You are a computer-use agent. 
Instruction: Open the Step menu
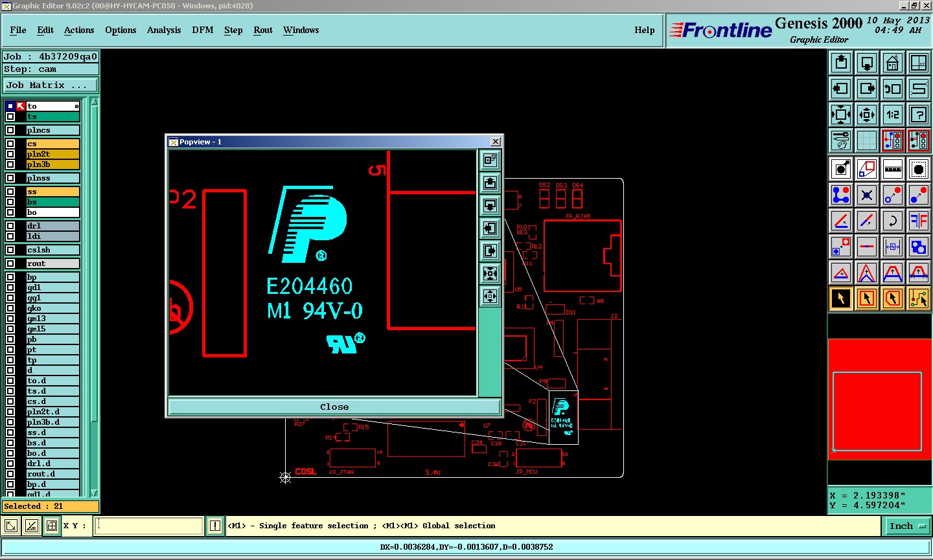click(233, 30)
